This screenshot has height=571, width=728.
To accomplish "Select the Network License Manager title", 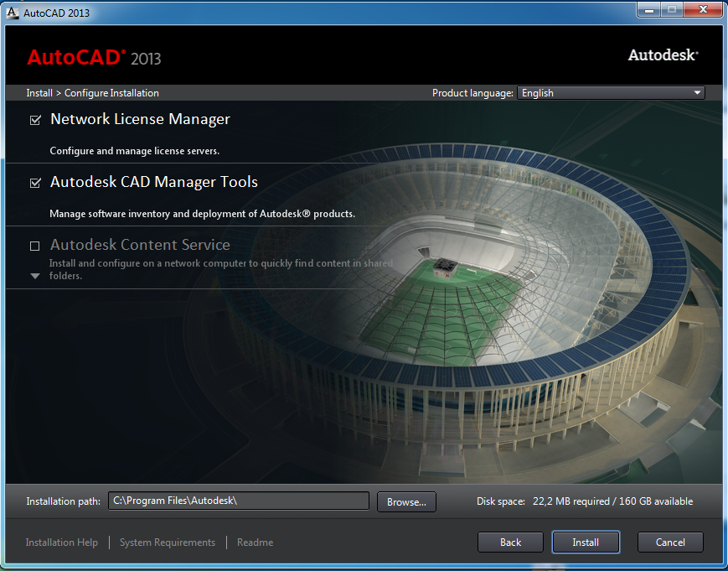I will click(x=140, y=119).
